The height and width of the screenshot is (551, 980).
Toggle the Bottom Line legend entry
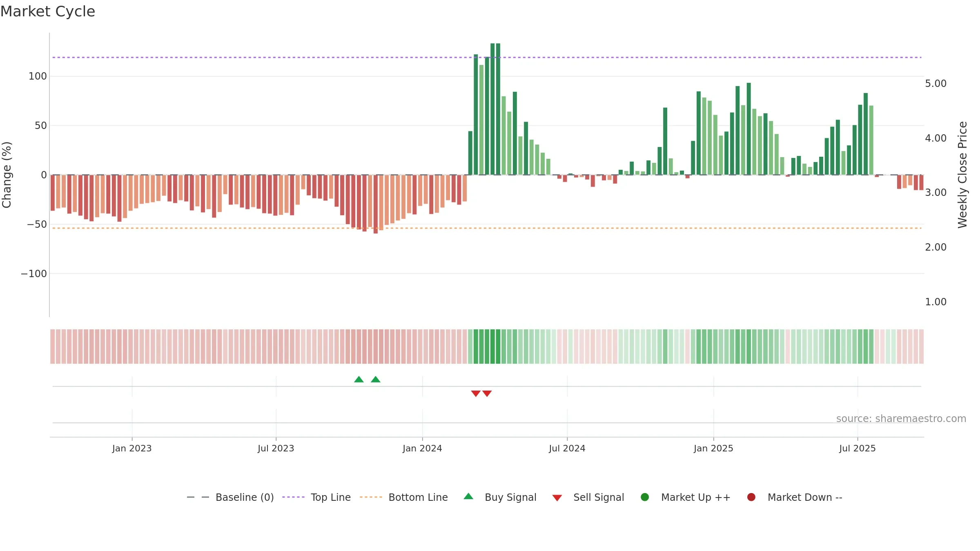pyautogui.click(x=404, y=497)
